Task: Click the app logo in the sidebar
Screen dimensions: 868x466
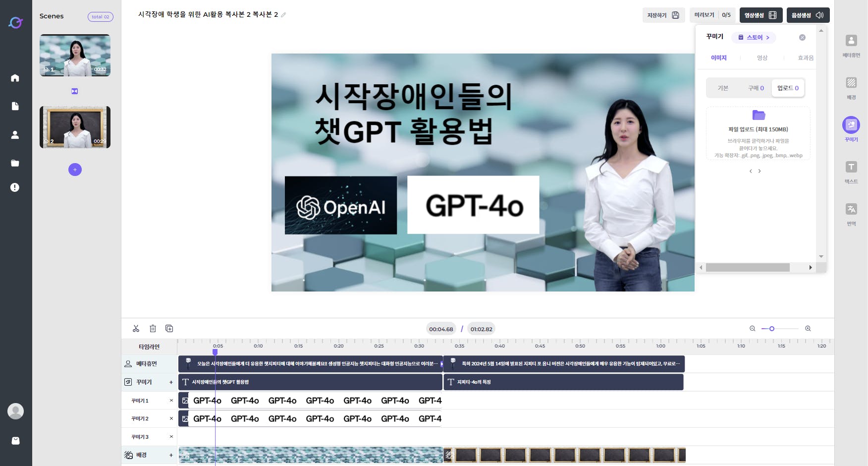Action: (16, 22)
